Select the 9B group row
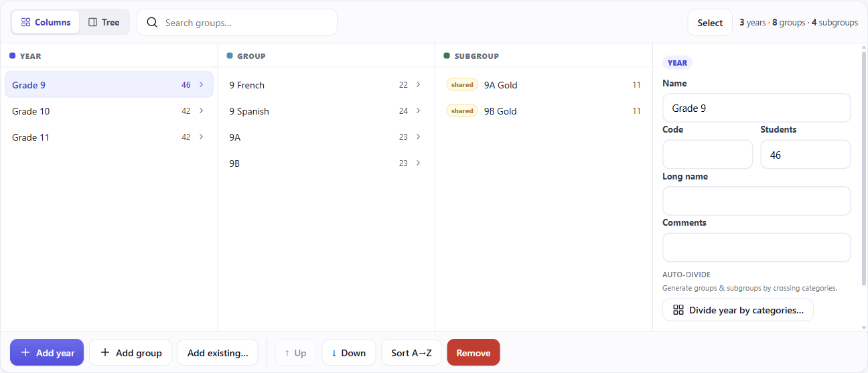This screenshot has height=373, width=868. click(x=326, y=163)
